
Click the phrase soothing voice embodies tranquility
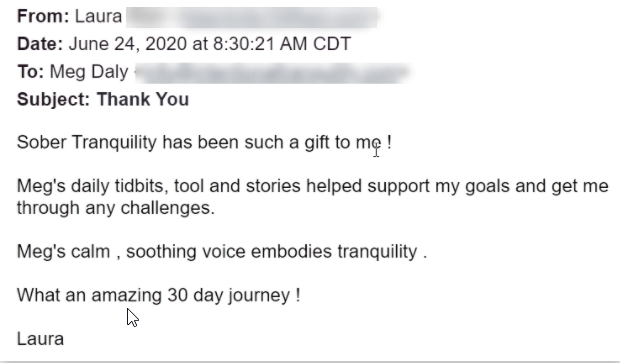point(272,252)
